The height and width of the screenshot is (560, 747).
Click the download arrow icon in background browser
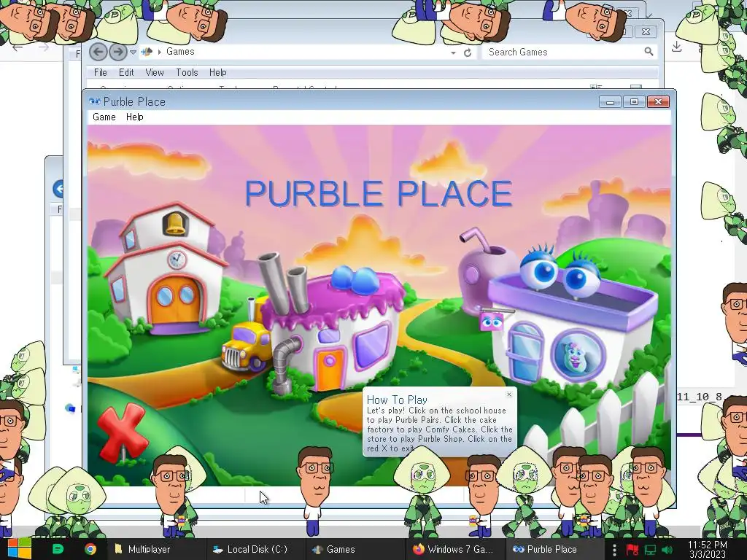676,46
